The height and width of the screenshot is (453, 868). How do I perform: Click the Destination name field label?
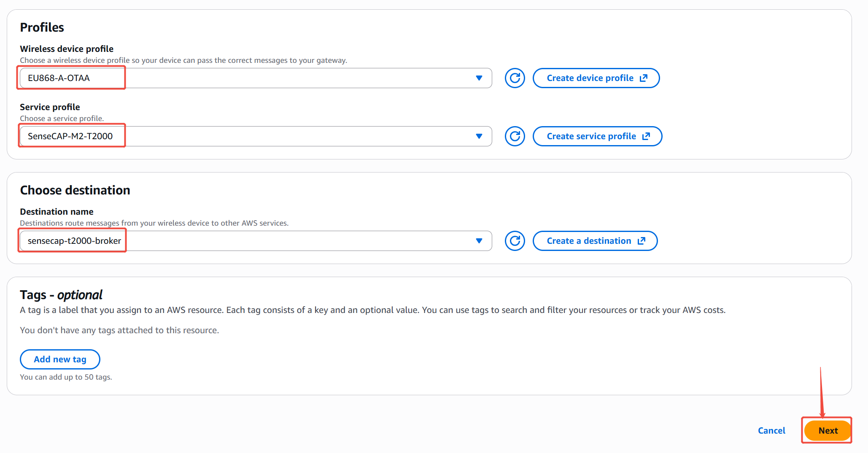[57, 212]
